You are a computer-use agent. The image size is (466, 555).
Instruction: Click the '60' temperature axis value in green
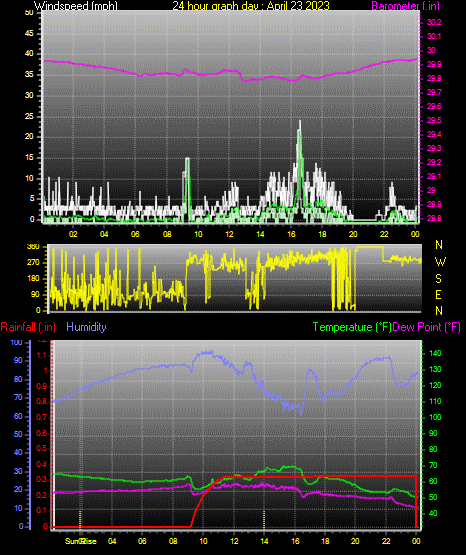tap(433, 481)
